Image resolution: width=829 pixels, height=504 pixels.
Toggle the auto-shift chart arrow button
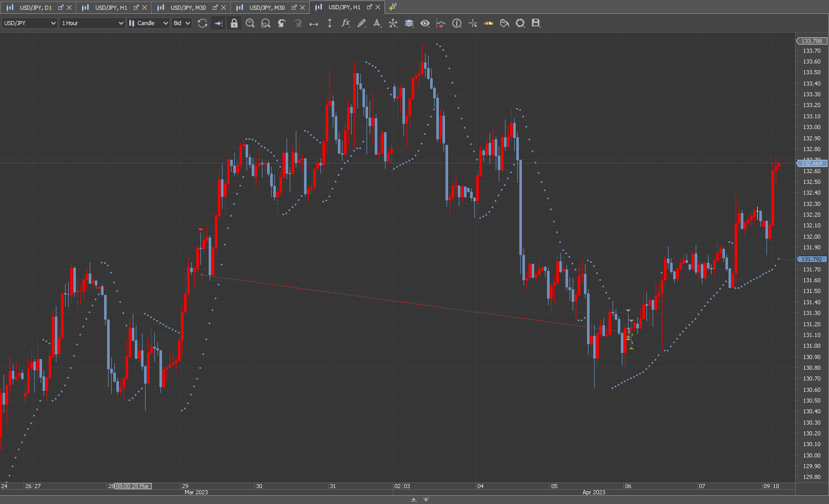(x=218, y=23)
